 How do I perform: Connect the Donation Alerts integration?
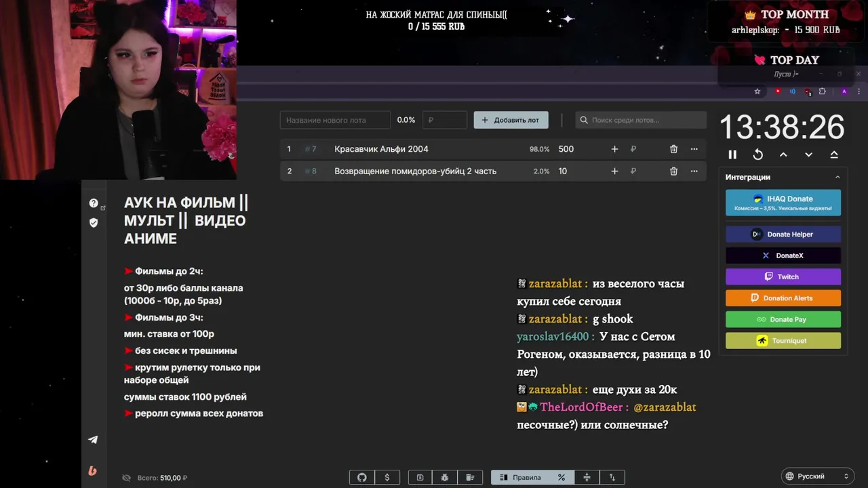[783, 298]
